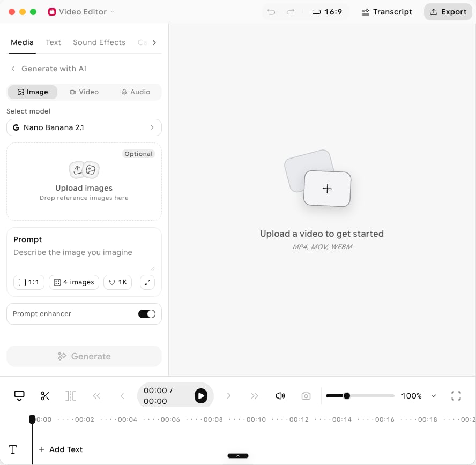The height and width of the screenshot is (465, 476).
Task: Select the scissors cut tool
Action: 45,396
